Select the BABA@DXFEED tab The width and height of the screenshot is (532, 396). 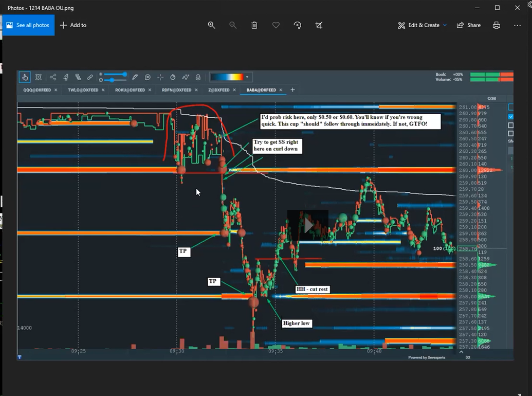point(261,90)
